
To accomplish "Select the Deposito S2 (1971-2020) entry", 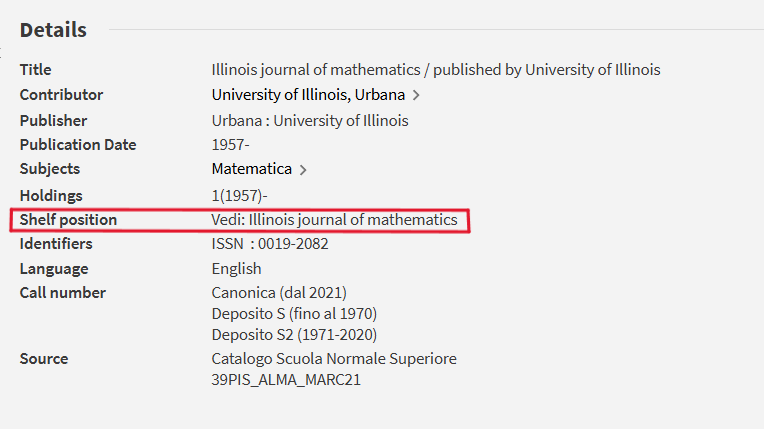I will (294, 334).
